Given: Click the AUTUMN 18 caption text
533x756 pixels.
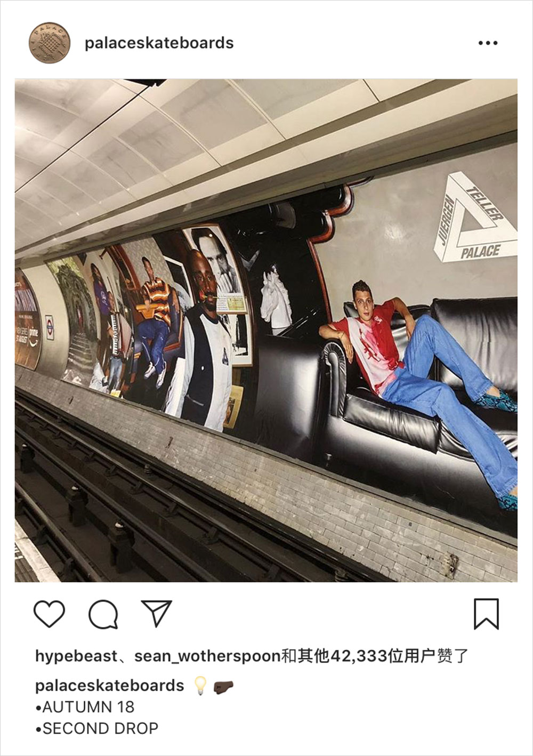Looking at the screenshot, I should click(85, 707).
